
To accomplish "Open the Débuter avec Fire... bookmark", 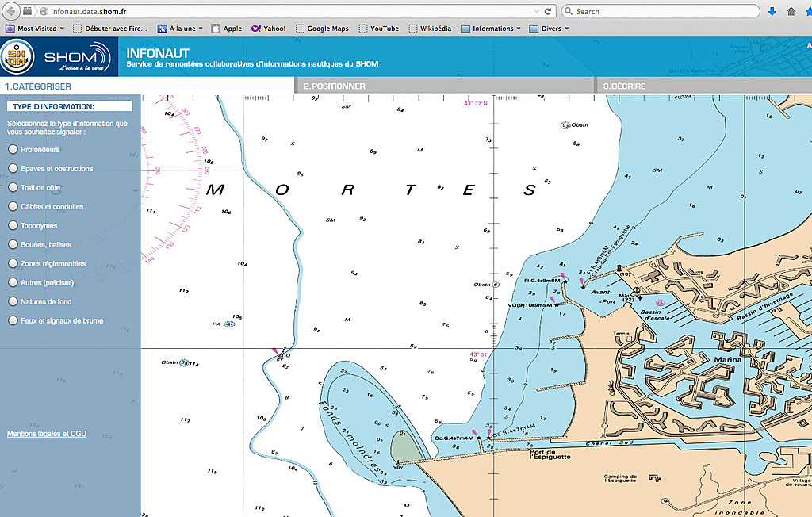I will (x=110, y=29).
